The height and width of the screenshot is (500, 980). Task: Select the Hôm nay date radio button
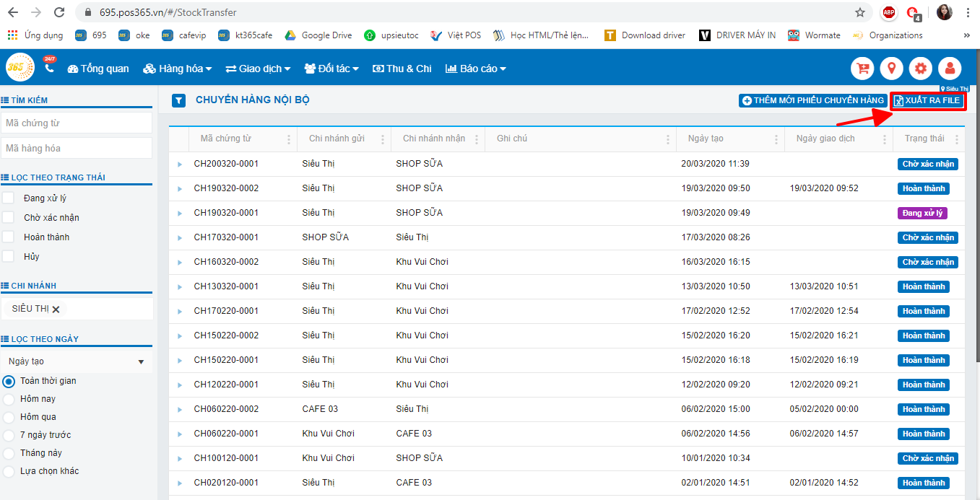click(x=9, y=399)
